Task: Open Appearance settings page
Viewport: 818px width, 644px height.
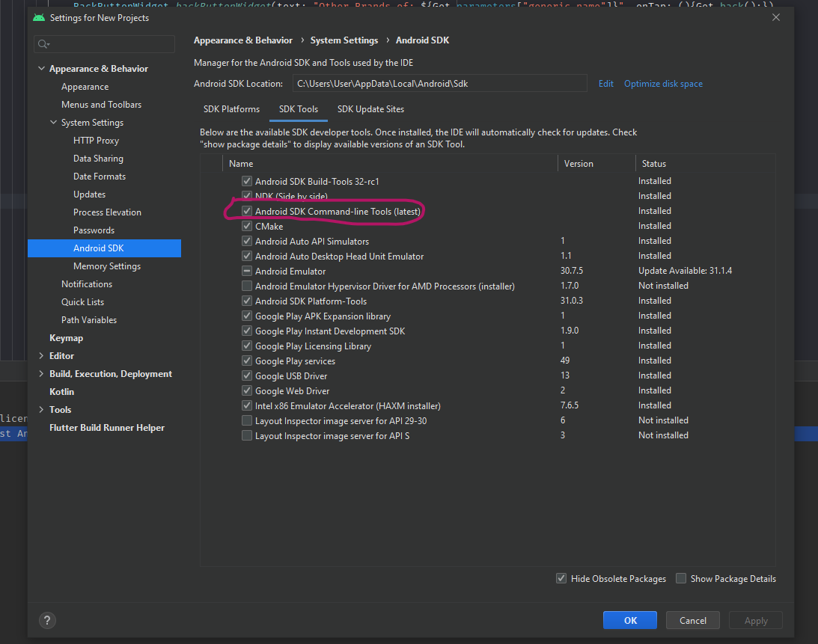Action: [x=85, y=87]
